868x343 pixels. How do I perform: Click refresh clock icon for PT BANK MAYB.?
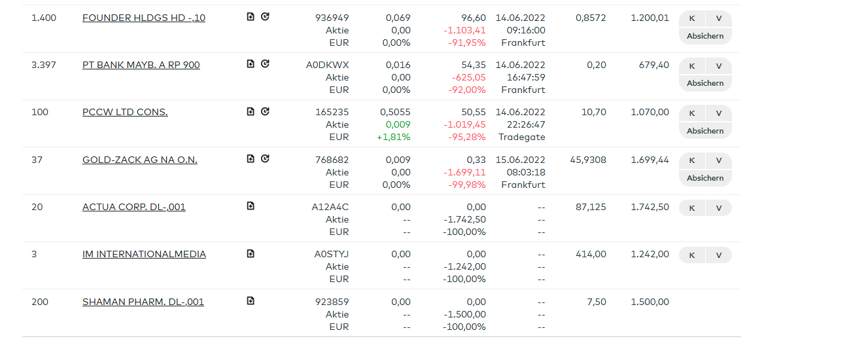click(x=265, y=63)
